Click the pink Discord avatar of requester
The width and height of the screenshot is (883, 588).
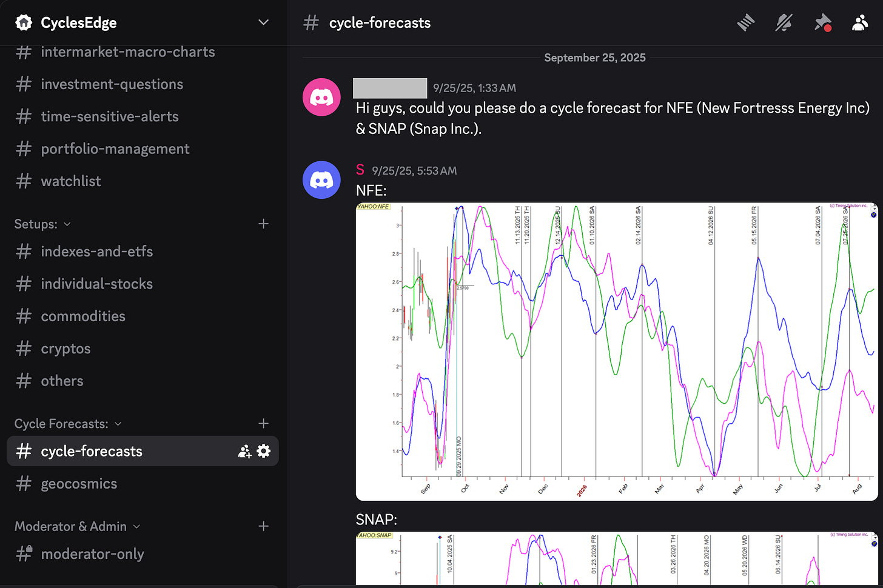(321, 97)
